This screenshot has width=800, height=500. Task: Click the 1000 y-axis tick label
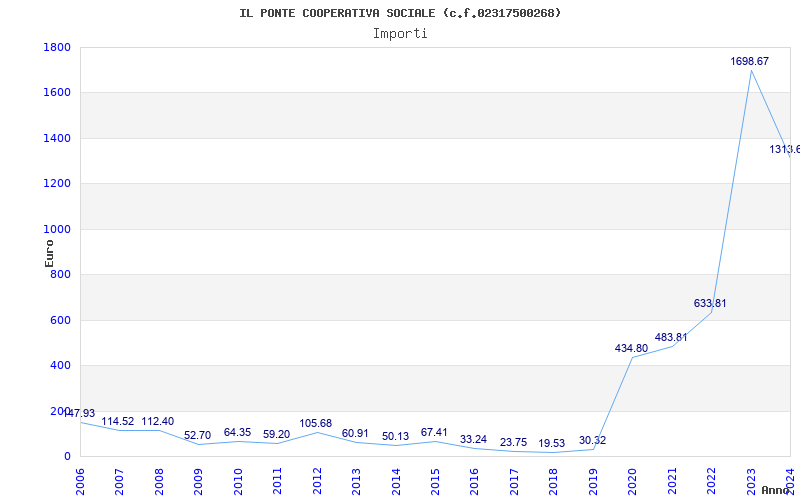point(57,230)
